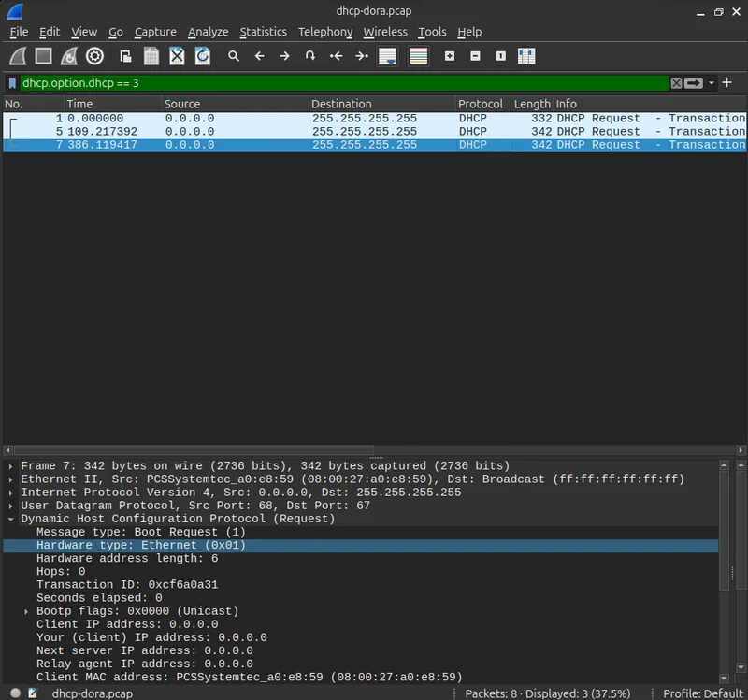Sort by the Length column header

pos(532,104)
